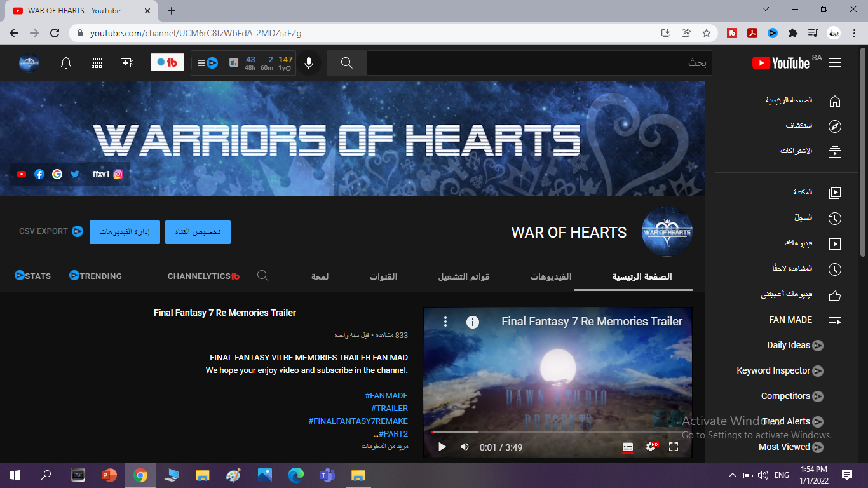The height and width of the screenshot is (488, 868).
Task: Open Chrome tab search chevron
Action: click(765, 10)
